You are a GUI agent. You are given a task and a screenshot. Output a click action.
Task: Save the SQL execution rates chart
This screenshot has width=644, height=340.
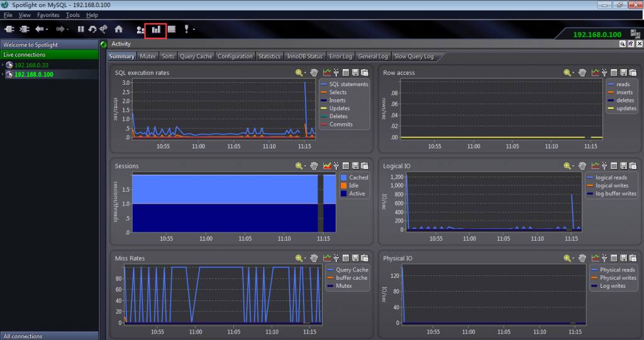coord(355,73)
